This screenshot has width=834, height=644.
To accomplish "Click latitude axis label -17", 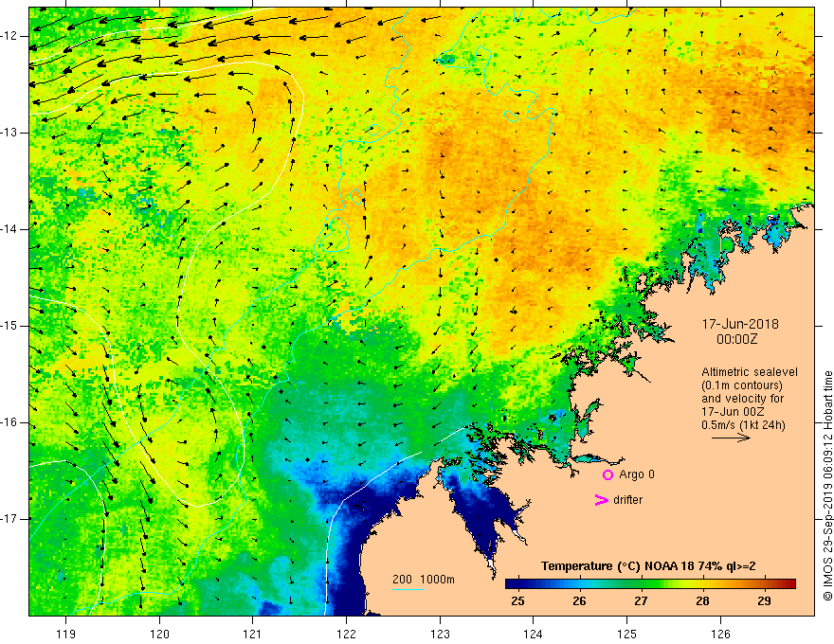I will [9, 519].
